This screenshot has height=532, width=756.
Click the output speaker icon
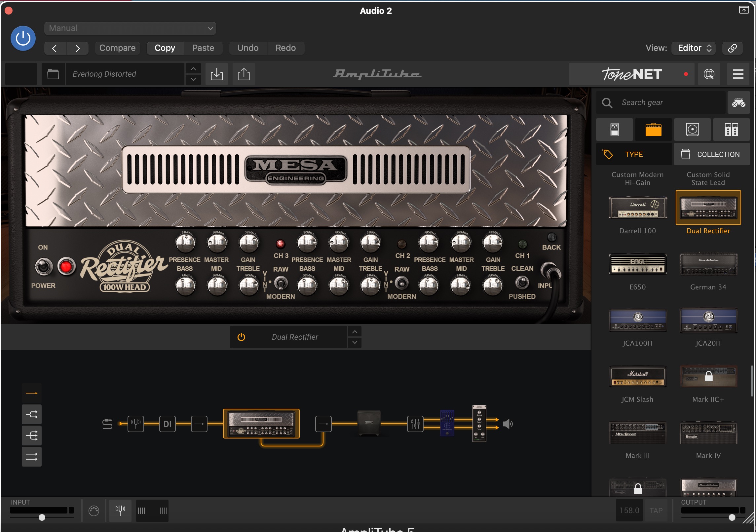508,424
